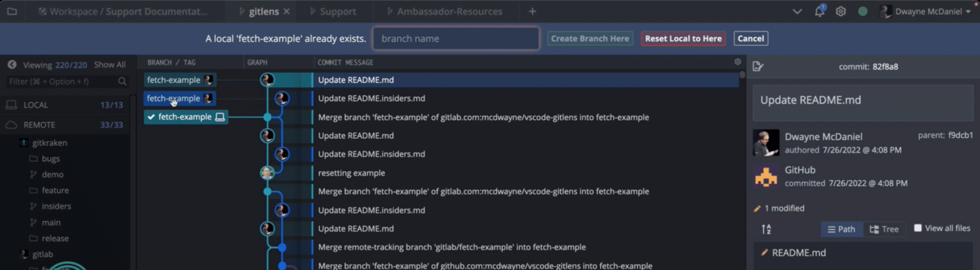Click Dwayne McDaniel author avatar
This screenshot has height=270, width=980.
pos(766,143)
